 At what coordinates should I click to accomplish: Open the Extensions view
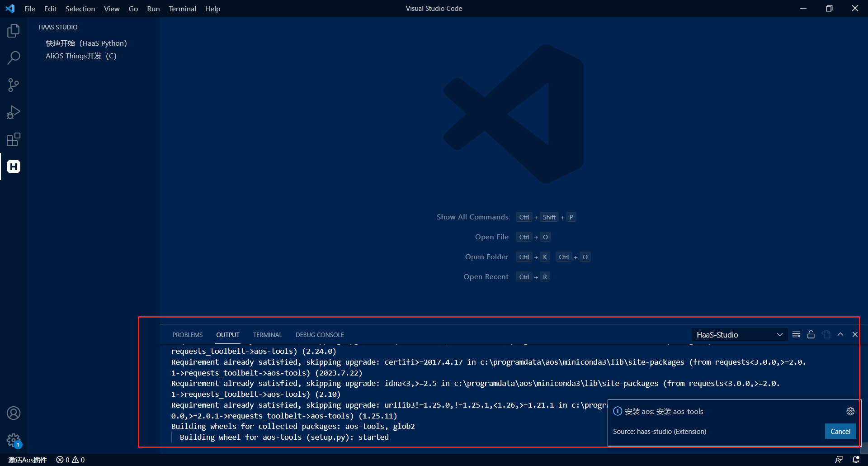tap(14, 139)
